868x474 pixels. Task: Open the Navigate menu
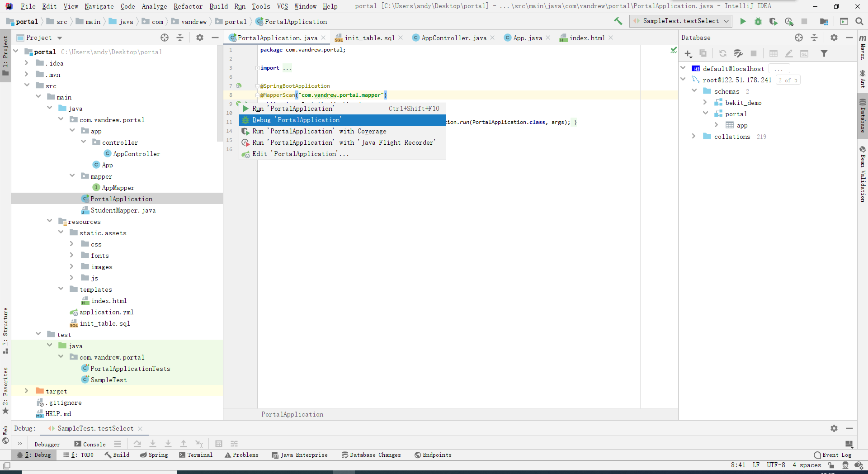99,6
